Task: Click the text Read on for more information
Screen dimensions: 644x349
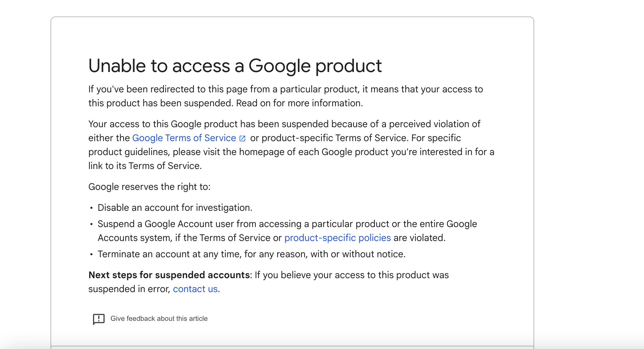Action: click(x=299, y=103)
